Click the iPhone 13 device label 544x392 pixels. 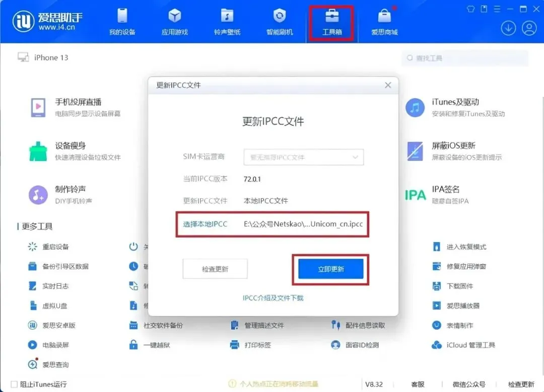(51, 57)
